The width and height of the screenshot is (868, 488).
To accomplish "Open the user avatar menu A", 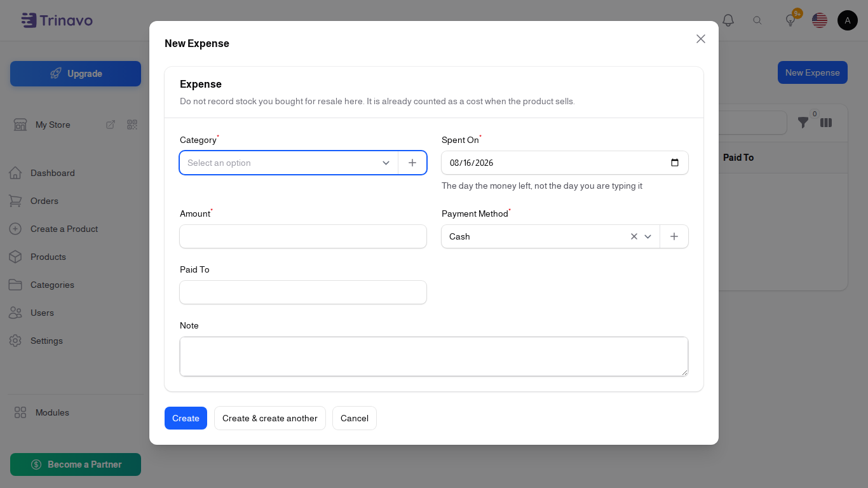I will 848,20.
